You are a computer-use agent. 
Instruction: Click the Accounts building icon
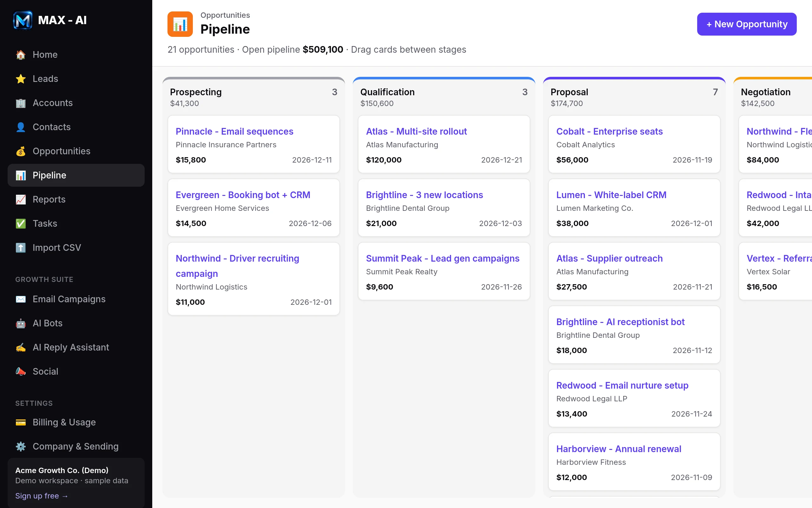tap(21, 103)
